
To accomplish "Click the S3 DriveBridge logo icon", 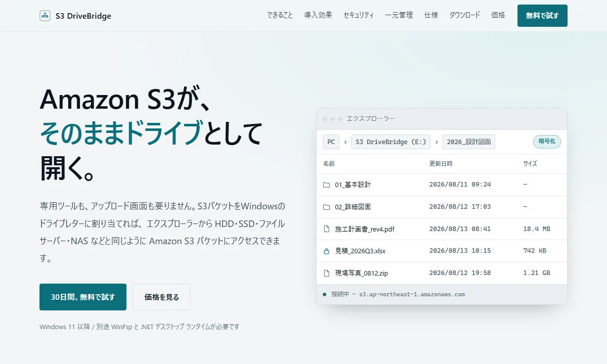I will tap(45, 16).
